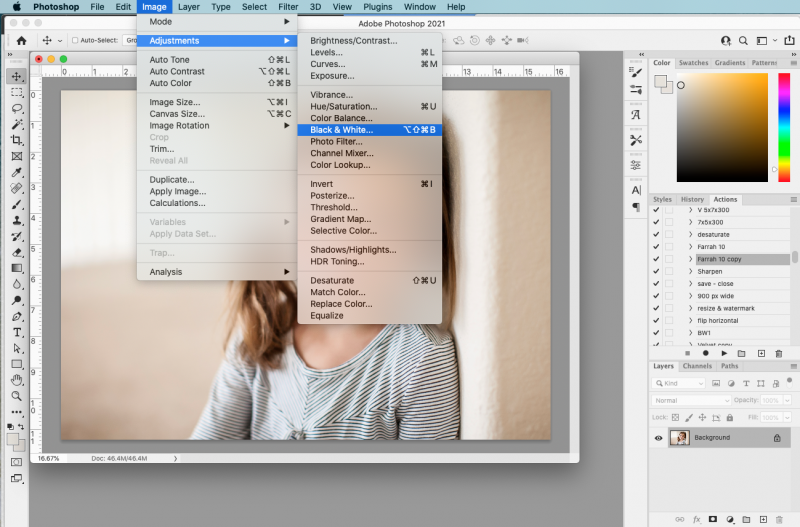
Task: Uncheck the flip horizontal action checkmark
Action: [656, 320]
